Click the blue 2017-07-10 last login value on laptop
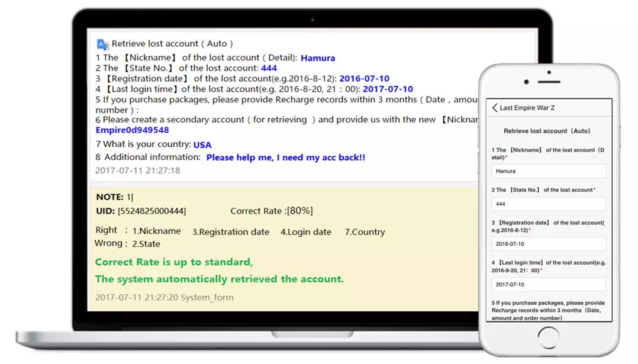 tap(388, 89)
